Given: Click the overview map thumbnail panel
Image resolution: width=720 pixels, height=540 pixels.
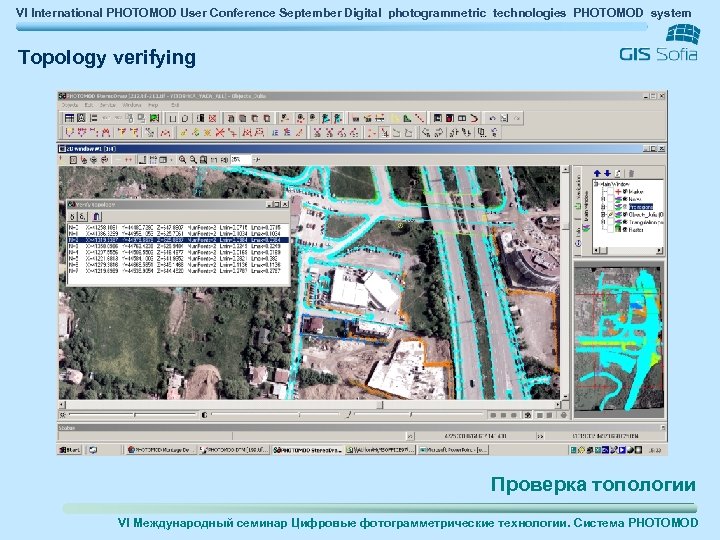Looking at the screenshot, I should (x=619, y=339).
